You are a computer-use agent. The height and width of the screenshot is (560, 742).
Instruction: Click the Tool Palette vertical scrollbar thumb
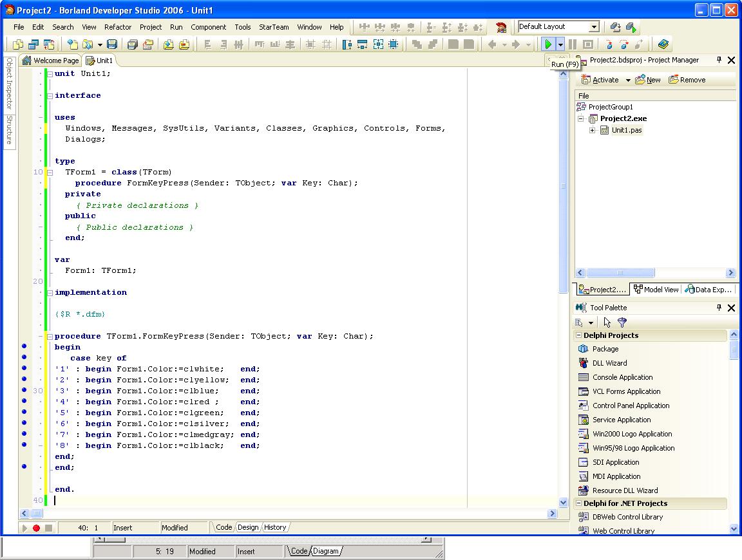click(734, 350)
